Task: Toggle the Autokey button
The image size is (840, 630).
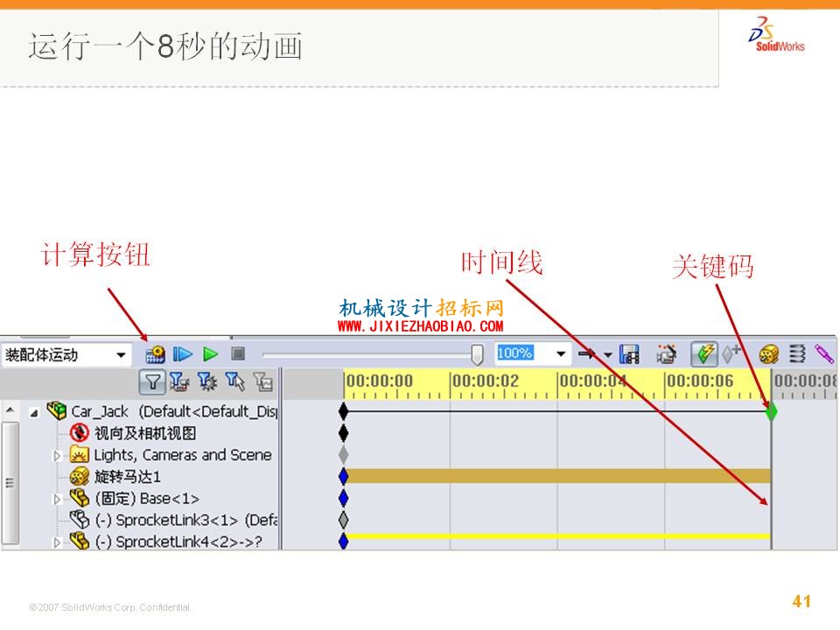Action: pyautogui.click(x=704, y=353)
